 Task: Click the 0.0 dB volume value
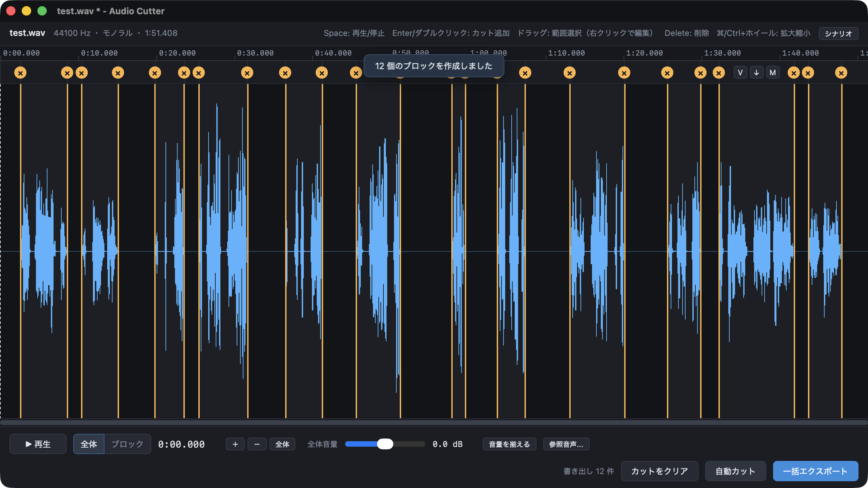pyautogui.click(x=447, y=444)
